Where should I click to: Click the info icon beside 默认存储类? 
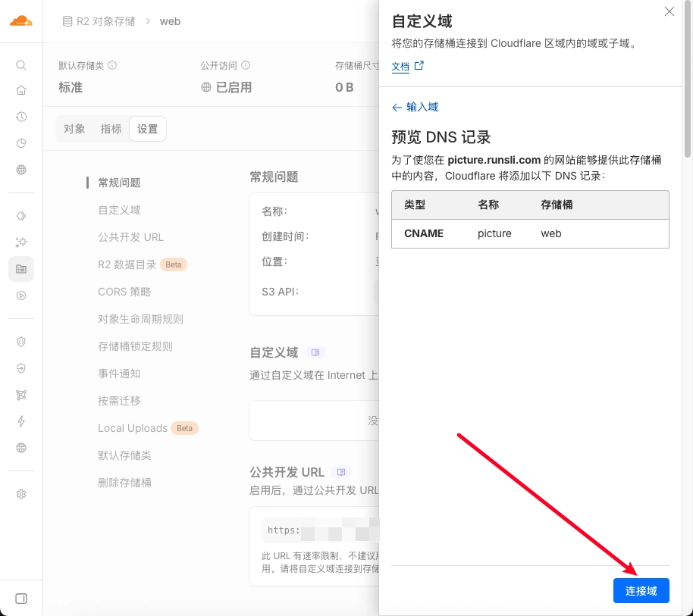click(x=112, y=66)
